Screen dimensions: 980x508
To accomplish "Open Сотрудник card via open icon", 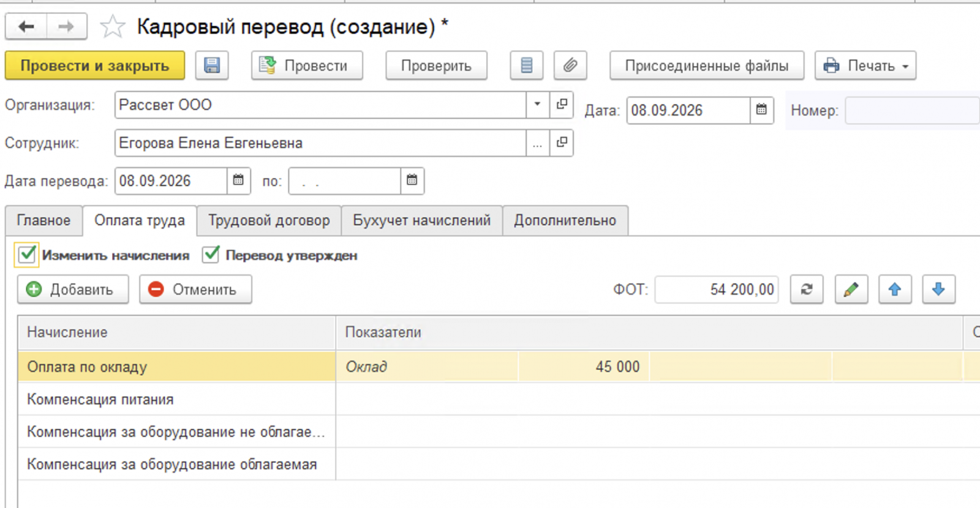I will 561,143.
